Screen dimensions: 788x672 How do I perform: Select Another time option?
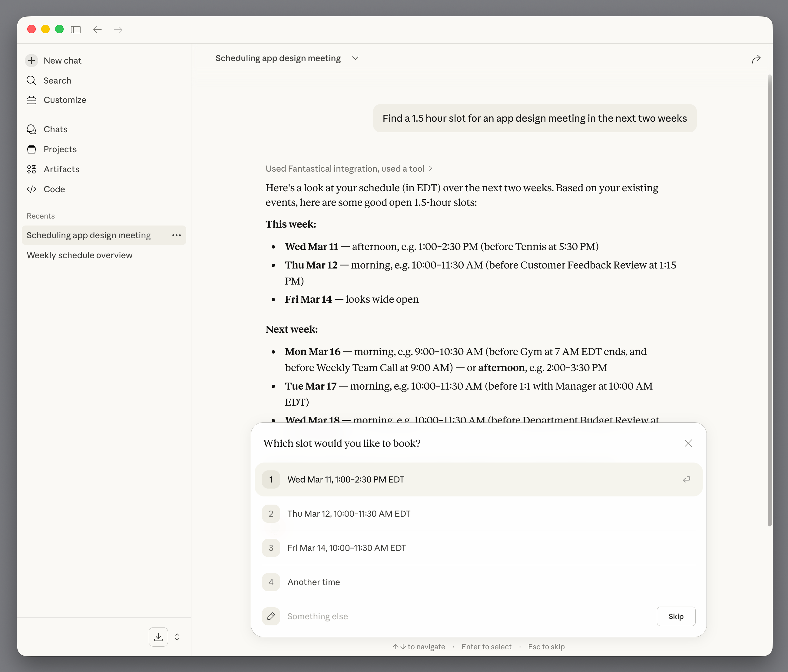point(313,582)
